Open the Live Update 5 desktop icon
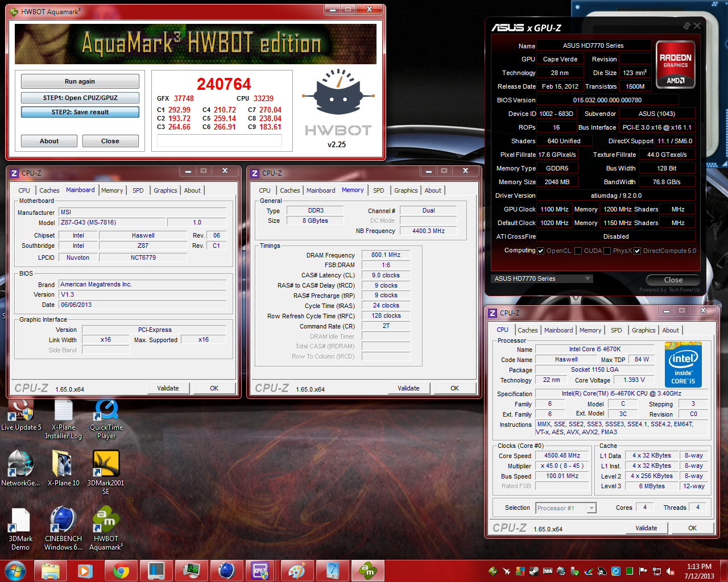This screenshot has width=728, height=582. (x=21, y=415)
